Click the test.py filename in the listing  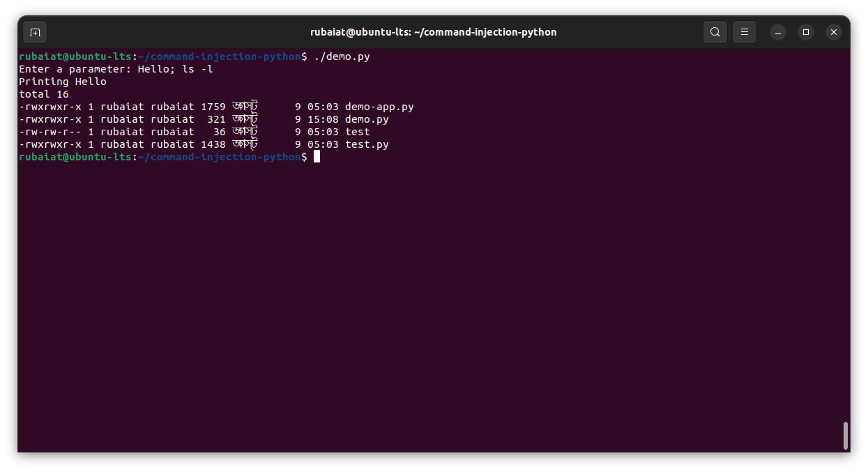point(367,144)
